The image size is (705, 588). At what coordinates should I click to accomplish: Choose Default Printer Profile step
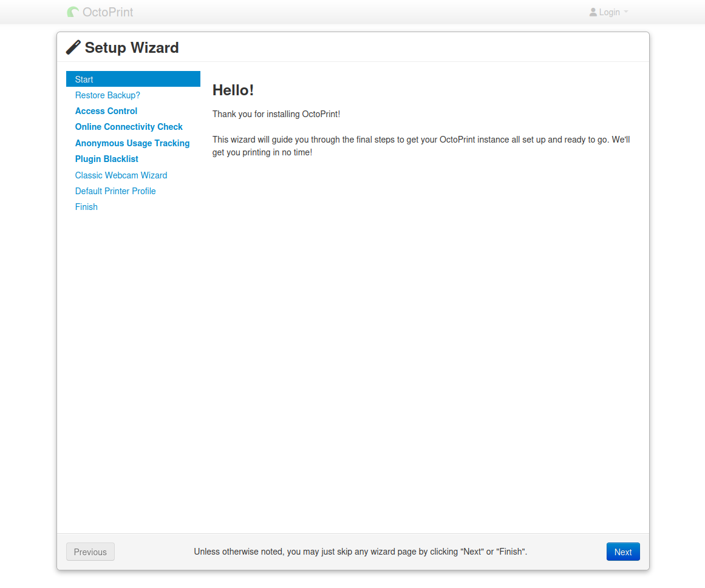click(115, 191)
